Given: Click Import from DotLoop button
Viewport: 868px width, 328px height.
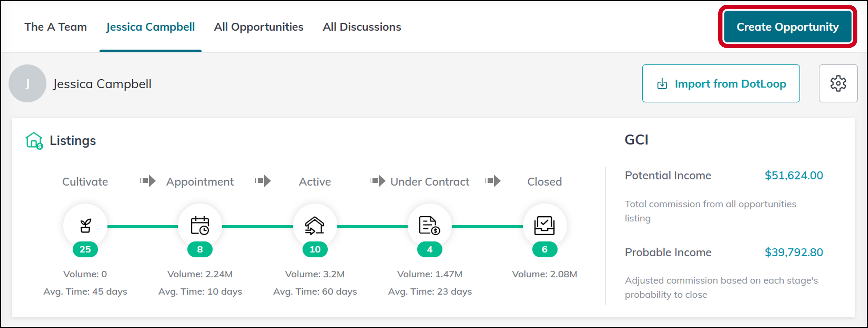Looking at the screenshot, I should 720,83.
